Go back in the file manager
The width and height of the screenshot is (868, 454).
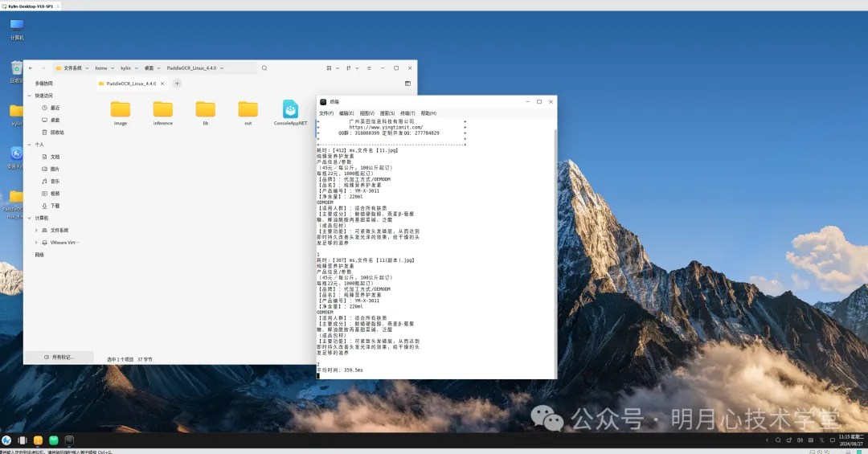(x=31, y=68)
